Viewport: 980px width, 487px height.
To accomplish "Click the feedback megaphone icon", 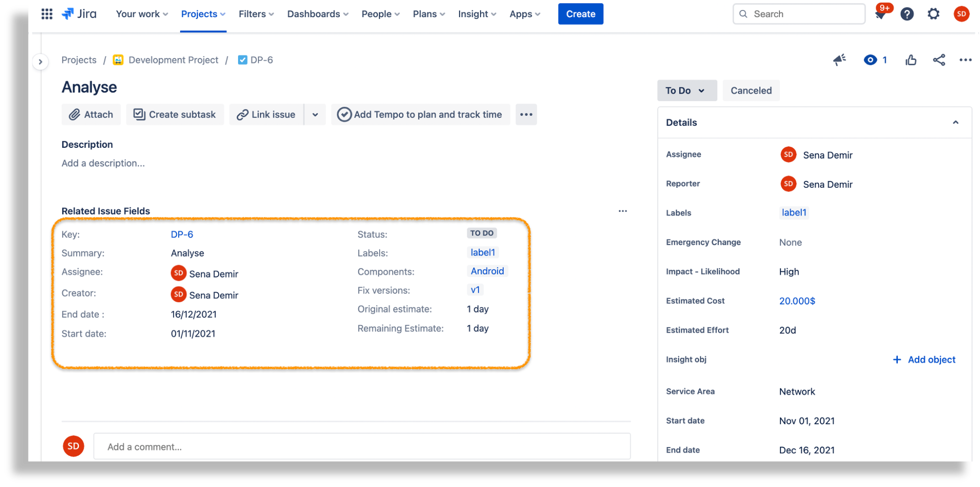I will pos(839,60).
